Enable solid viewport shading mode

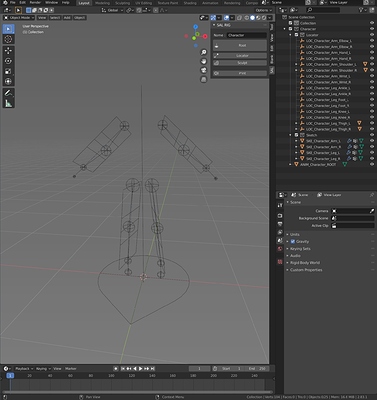pos(252,18)
